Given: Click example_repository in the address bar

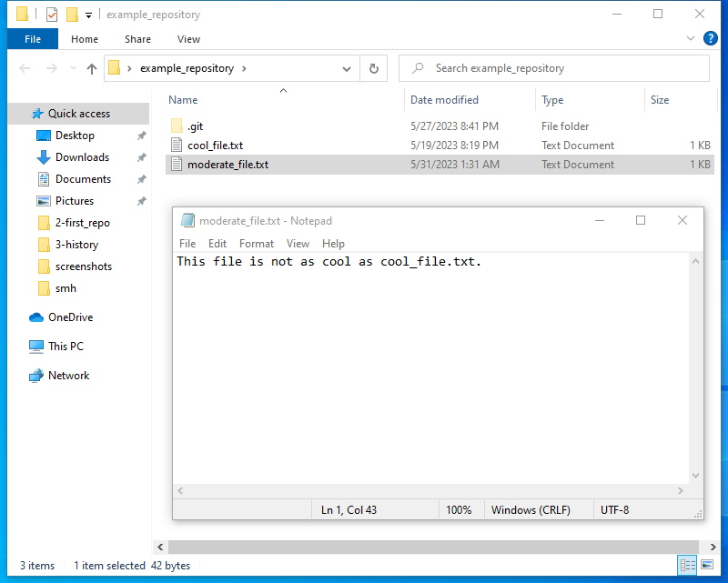Looking at the screenshot, I should pos(187,68).
